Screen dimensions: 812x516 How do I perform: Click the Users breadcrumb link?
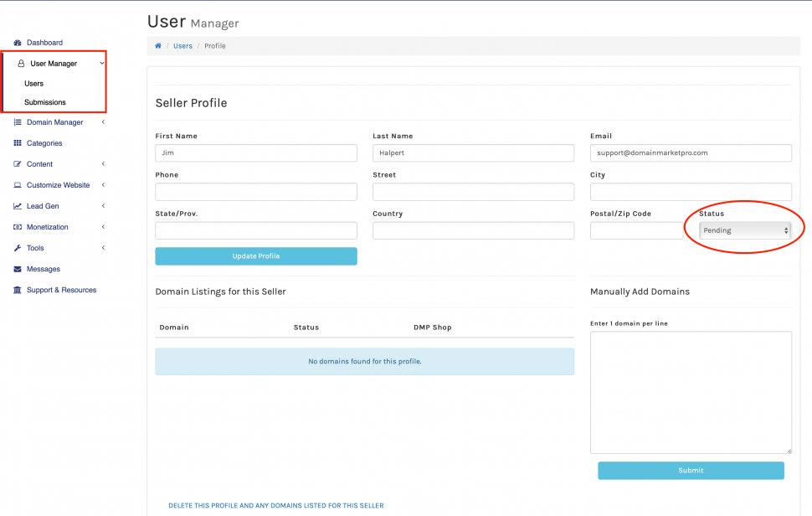[182, 46]
